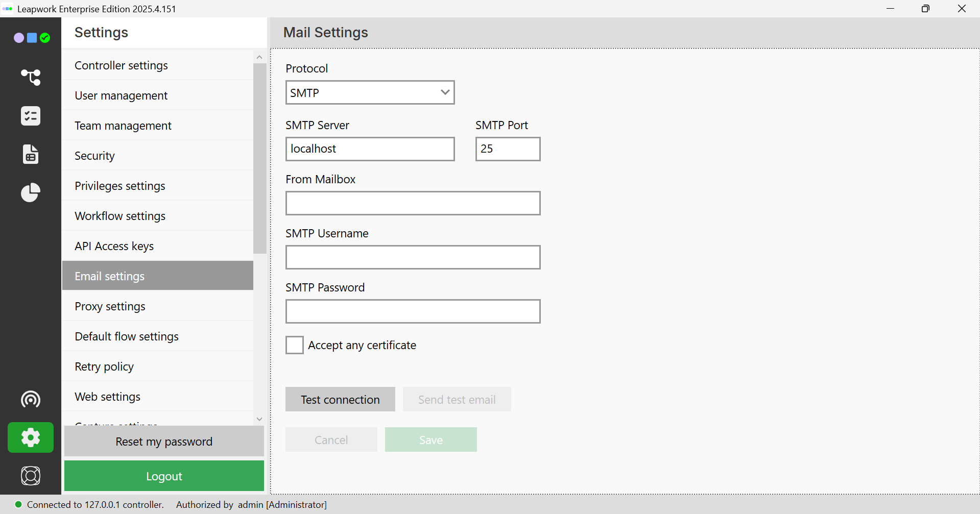Open the Help lifebuoy icon
Viewport: 980px width, 514px height.
click(x=31, y=476)
